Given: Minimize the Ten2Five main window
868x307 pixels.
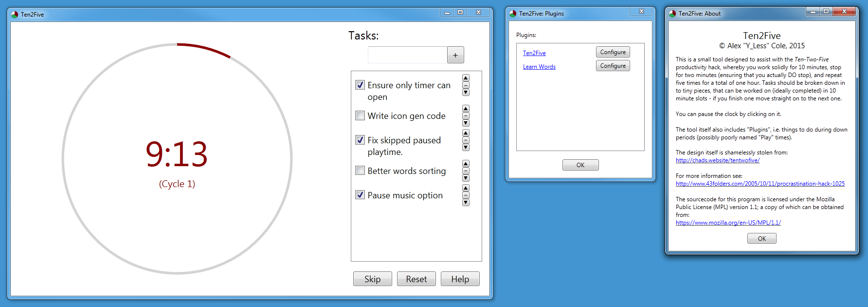Looking at the screenshot, I should (447, 12).
